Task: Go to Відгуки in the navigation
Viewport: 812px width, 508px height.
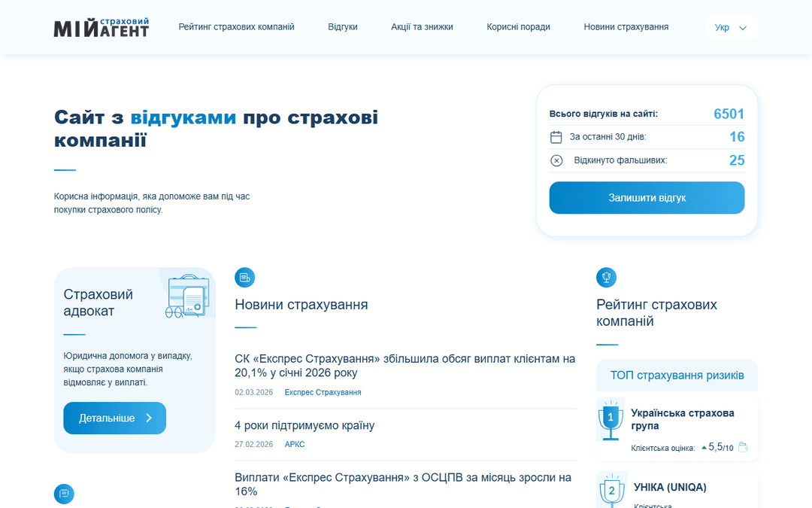Action: click(x=343, y=27)
